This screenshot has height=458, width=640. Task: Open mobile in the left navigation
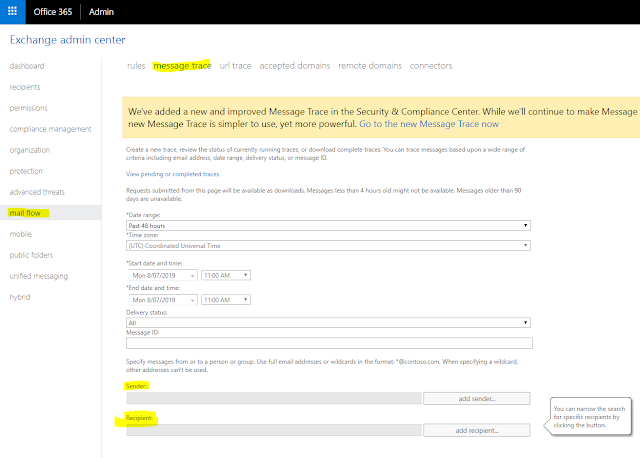21,234
